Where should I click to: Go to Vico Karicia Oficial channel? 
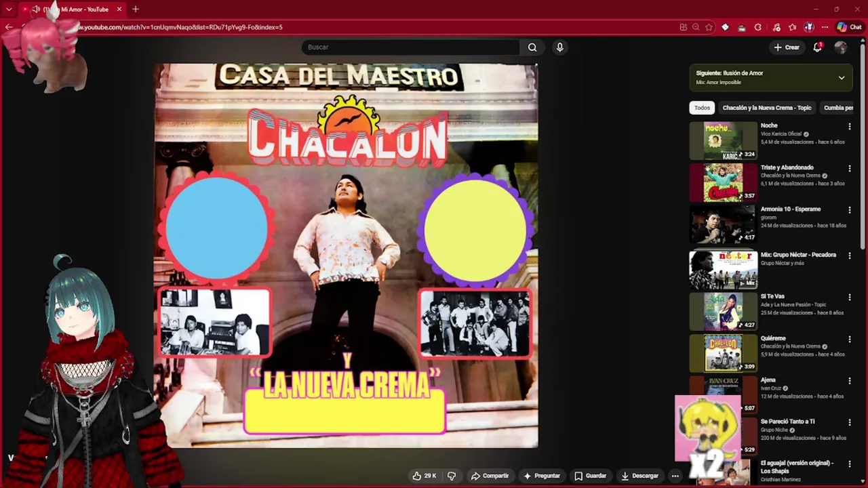pyautogui.click(x=781, y=134)
